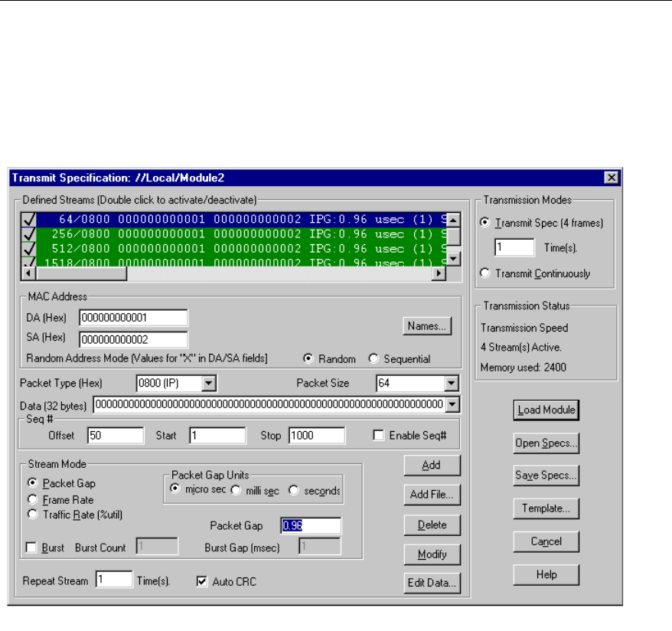Toggle the Burst checkbox
This screenshot has height=631, width=672.
coord(32,548)
